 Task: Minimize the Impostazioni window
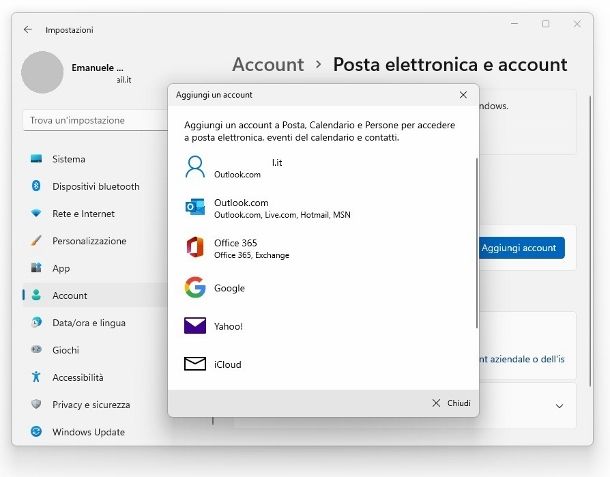point(514,24)
